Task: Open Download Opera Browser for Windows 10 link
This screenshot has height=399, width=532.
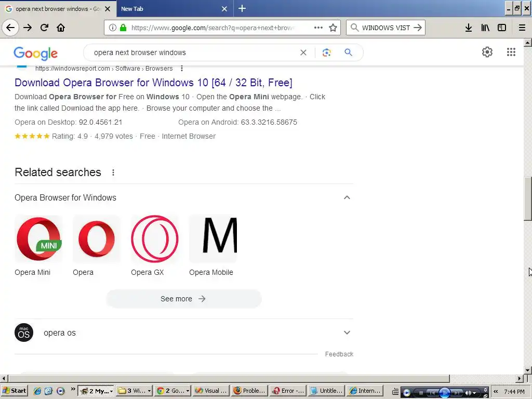Action: (x=153, y=83)
